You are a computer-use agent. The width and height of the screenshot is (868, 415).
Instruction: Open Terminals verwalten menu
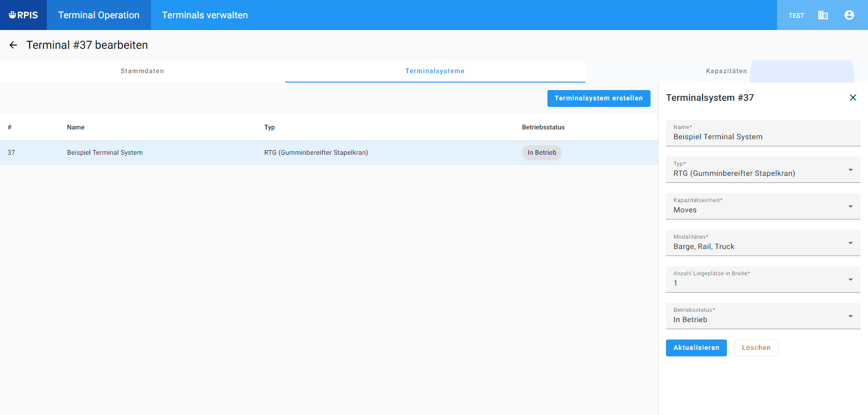pyautogui.click(x=205, y=15)
